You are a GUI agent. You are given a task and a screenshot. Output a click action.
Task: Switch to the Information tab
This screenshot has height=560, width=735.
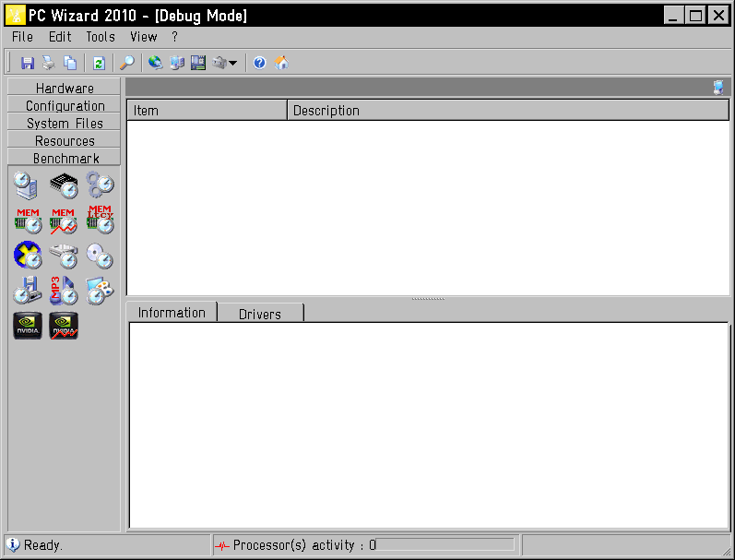[172, 313]
